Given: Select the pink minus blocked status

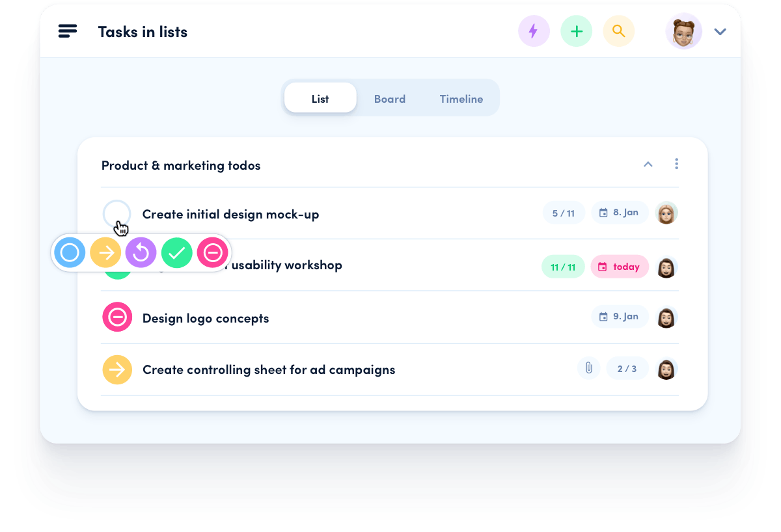Looking at the screenshot, I should pos(213,252).
